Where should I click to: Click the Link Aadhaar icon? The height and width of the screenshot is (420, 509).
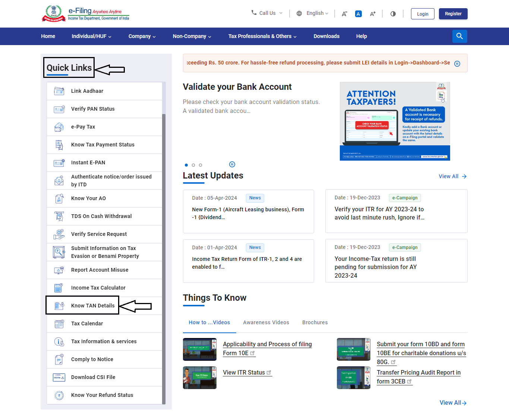pyautogui.click(x=59, y=91)
